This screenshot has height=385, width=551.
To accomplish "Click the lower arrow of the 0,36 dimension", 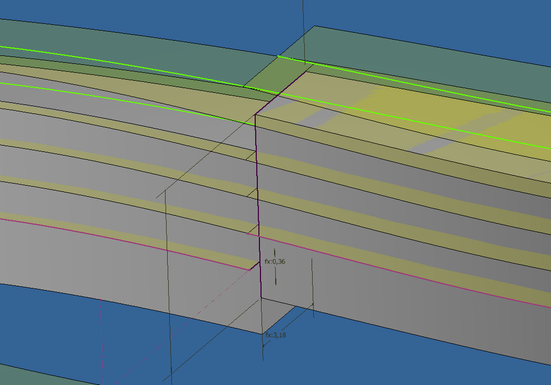I will pos(275,278).
